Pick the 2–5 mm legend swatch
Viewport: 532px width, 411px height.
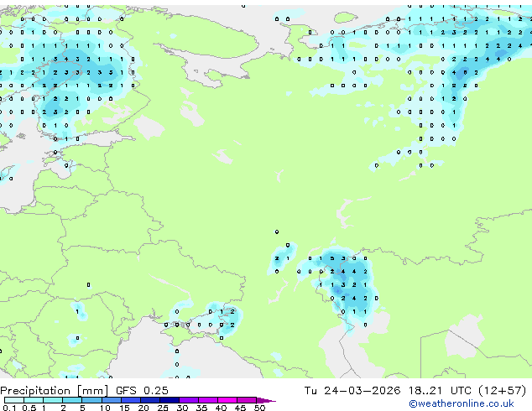point(72,400)
